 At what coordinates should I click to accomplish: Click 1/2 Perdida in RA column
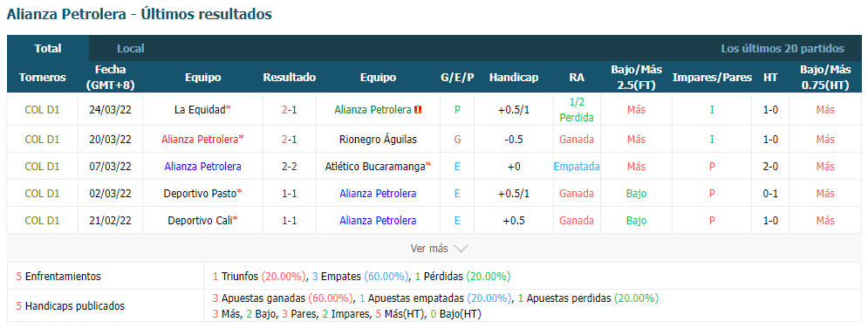click(x=577, y=110)
